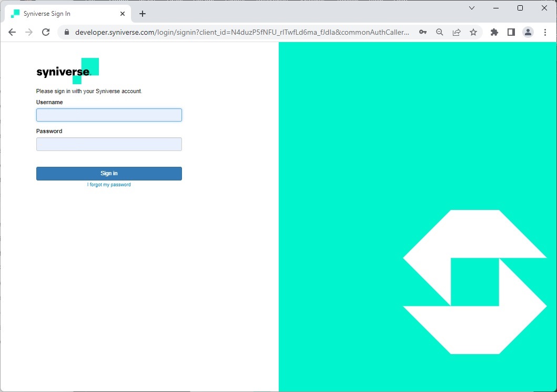Click the Username label

pyautogui.click(x=49, y=103)
